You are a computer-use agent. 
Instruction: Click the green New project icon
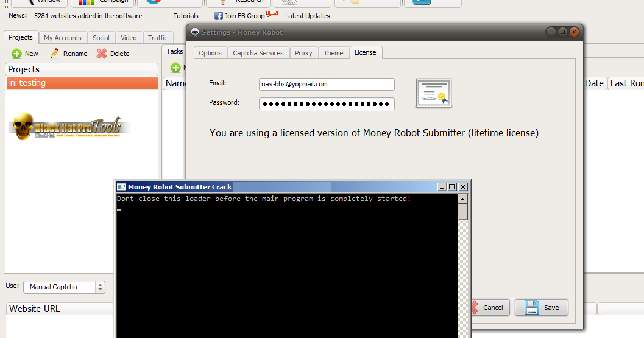[16, 54]
